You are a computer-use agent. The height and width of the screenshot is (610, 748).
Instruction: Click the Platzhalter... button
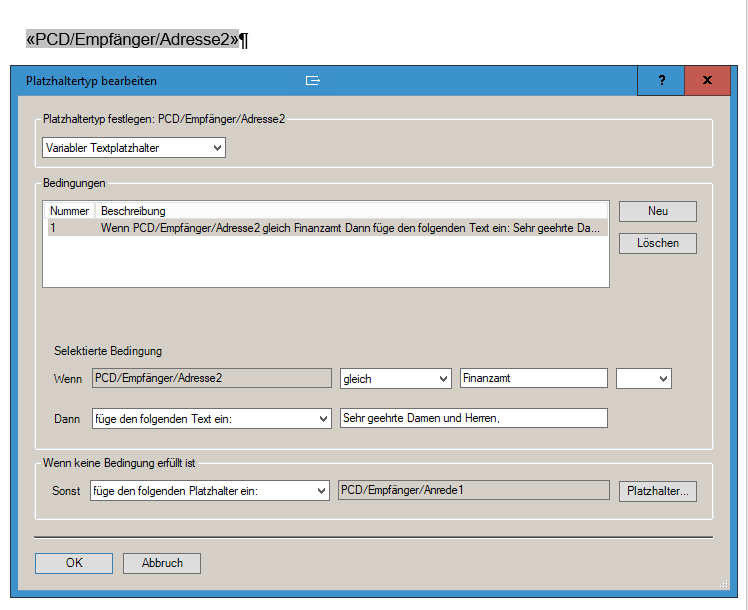coord(657,491)
